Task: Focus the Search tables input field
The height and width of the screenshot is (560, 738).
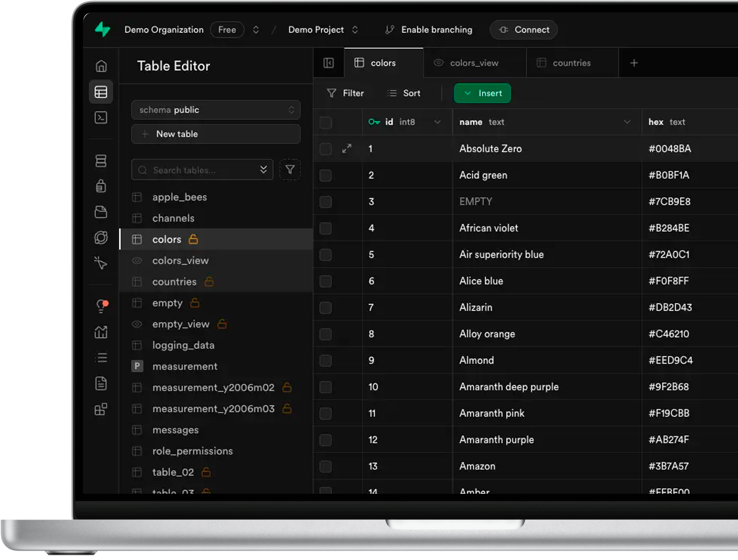Action: [x=201, y=170]
